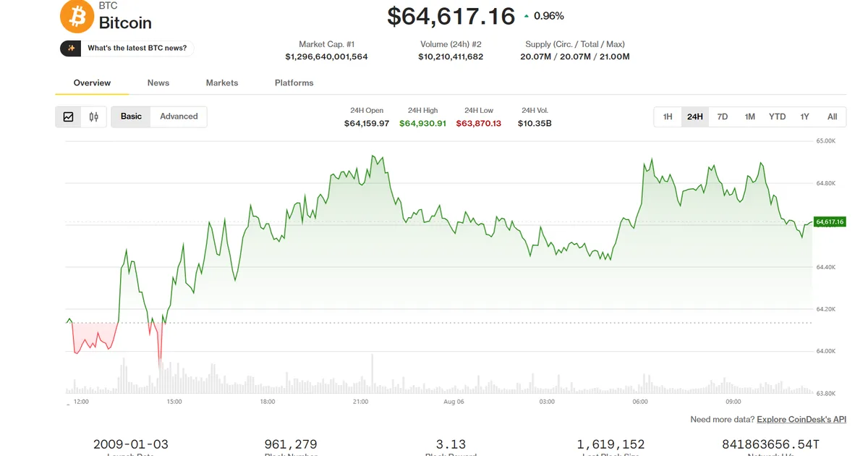
Task: Open the News tab
Action: pyautogui.click(x=158, y=83)
